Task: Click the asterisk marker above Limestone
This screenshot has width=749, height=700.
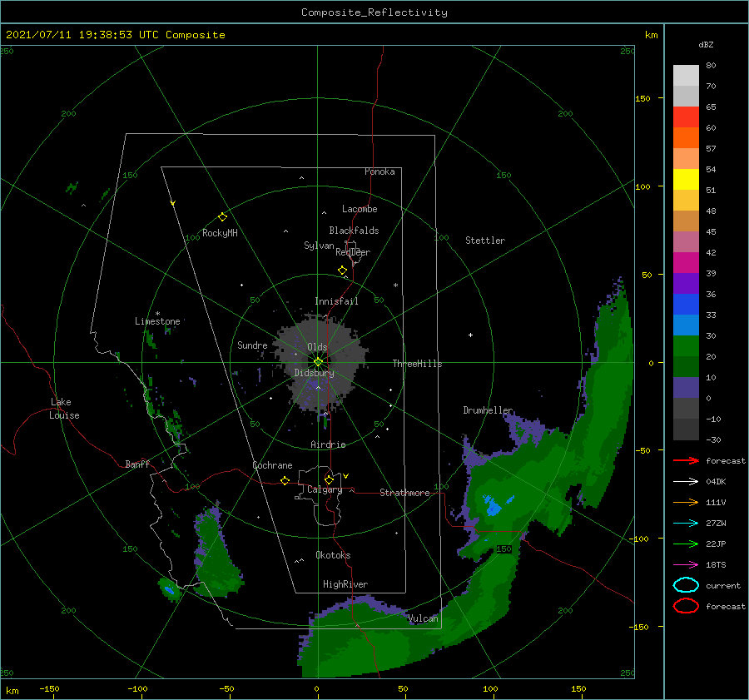Action: (x=157, y=314)
